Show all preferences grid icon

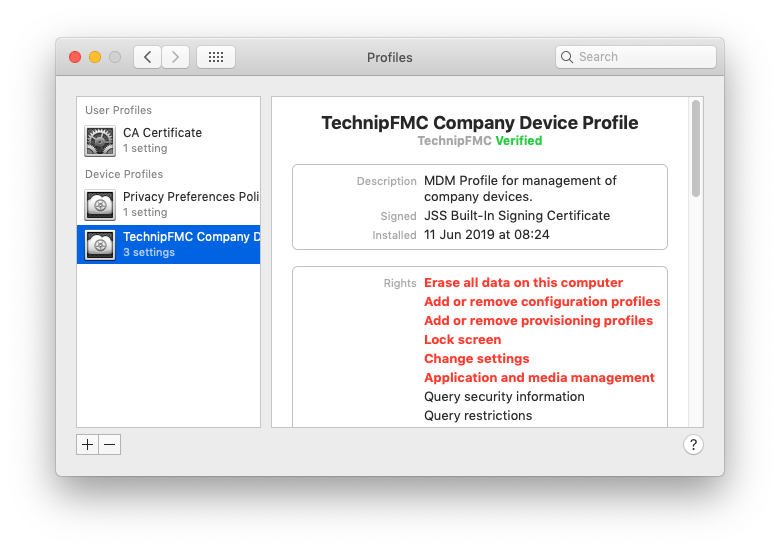215,57
